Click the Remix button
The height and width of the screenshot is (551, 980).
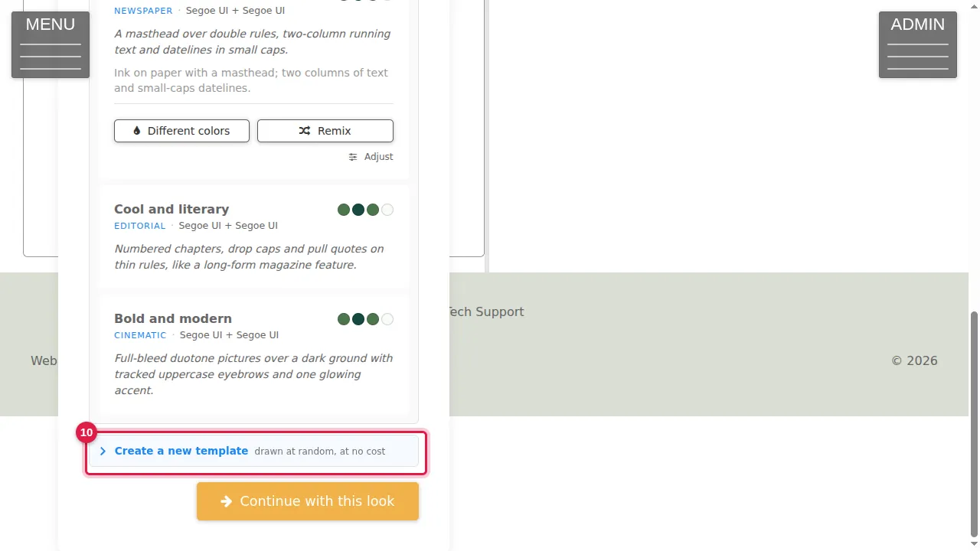325,131
